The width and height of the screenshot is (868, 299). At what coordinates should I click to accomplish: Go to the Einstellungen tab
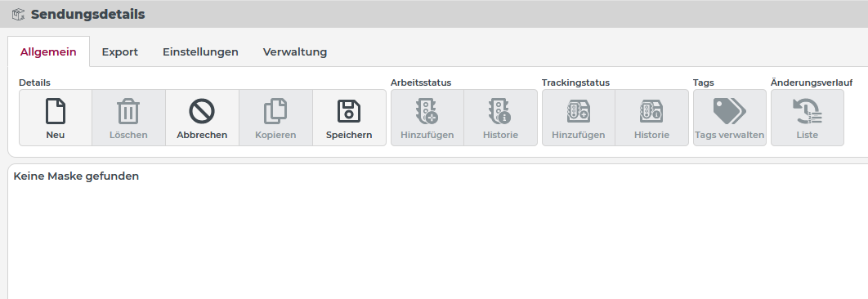click(x=200, y=52)
